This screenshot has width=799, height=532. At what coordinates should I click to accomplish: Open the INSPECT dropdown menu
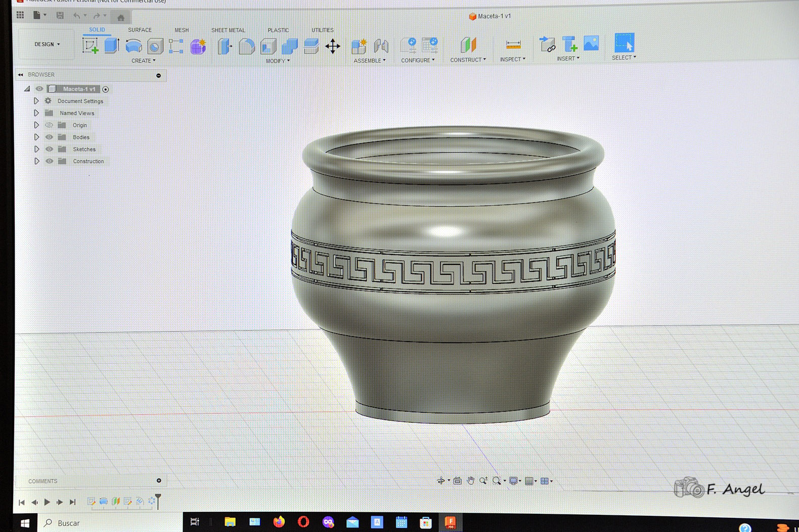point(512,59)
